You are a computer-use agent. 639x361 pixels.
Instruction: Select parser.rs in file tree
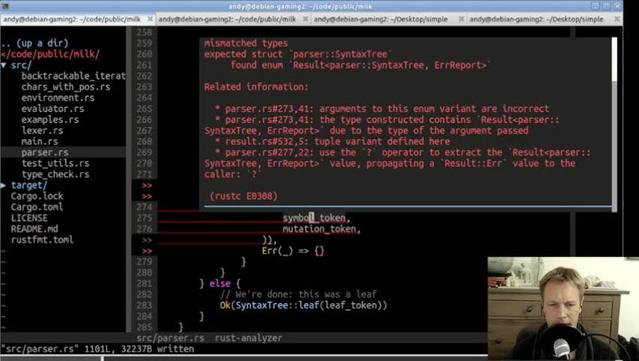point(45,152)
